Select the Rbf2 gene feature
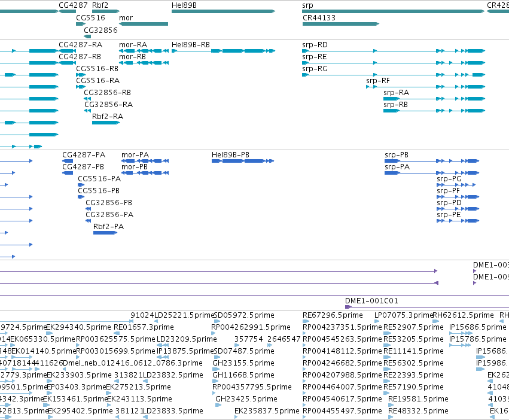This screenshot has width=509, height=420. pyautogui.click(x=106, y=11)
